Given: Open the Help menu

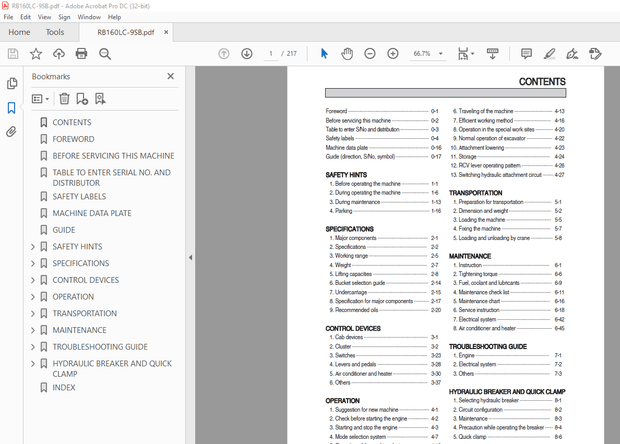Looking at the screenshot, I should point(114,17).
